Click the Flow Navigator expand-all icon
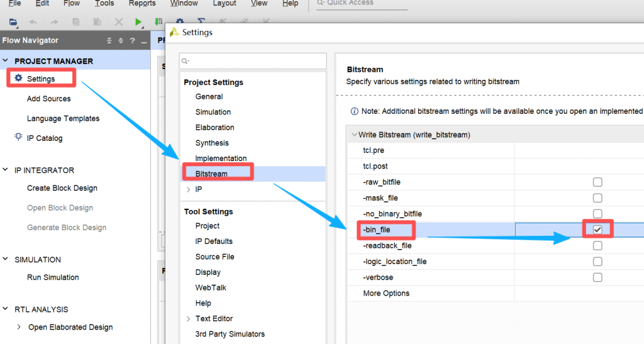The width and height of the screenshot is (644, 344). pos(121,41)
